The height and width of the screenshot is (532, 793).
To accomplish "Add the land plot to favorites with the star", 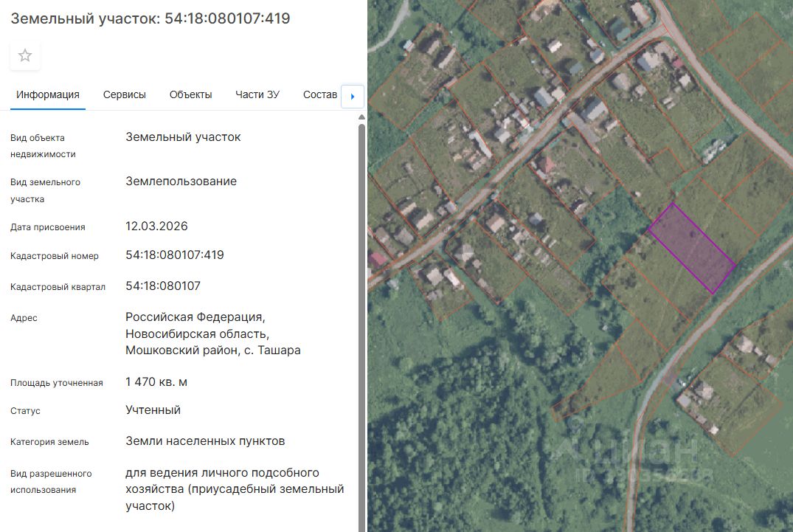I will [25, 55].
